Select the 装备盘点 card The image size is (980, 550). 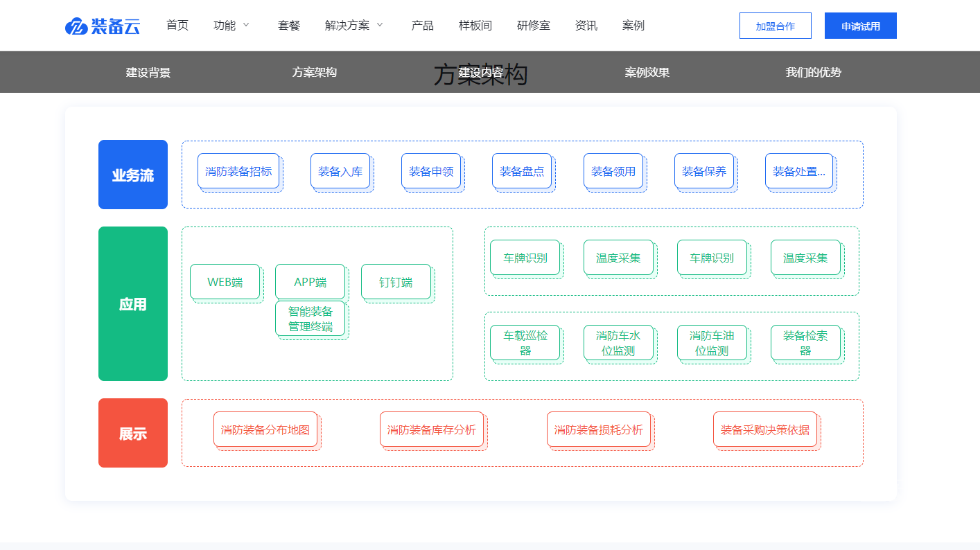[x=522, y=171]
